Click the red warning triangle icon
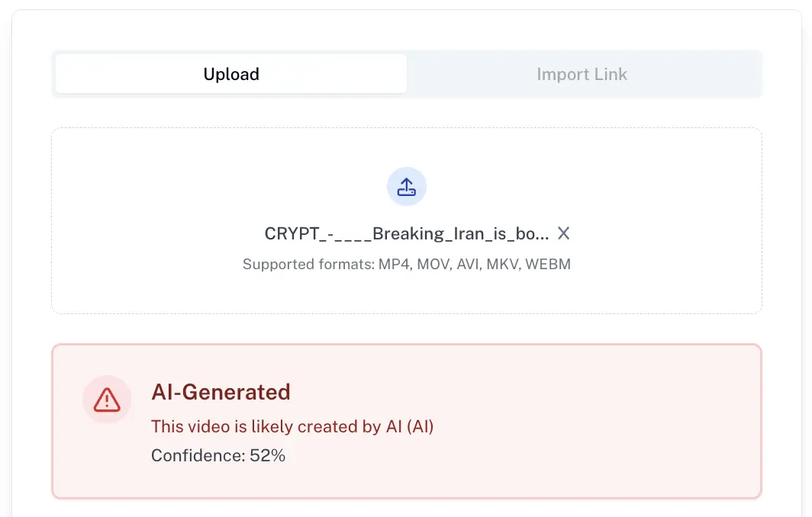This screenshot has height=517, width=812. (107, 399)
